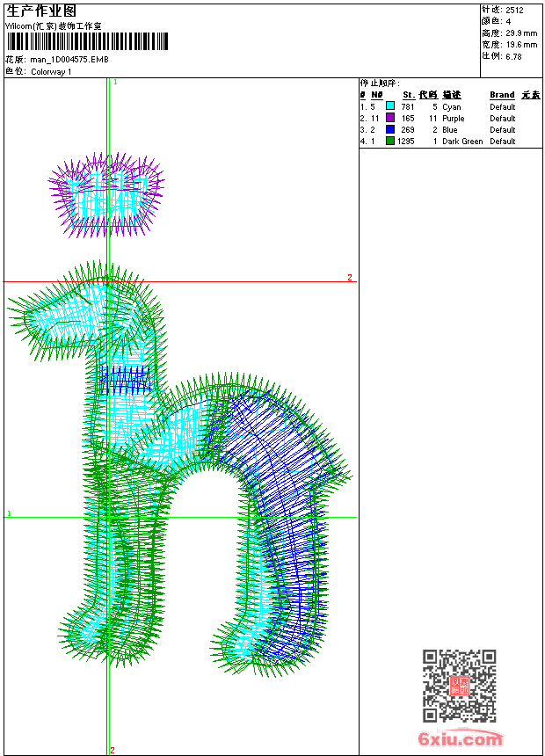Select stitch count 165 in Purple row
The width and height of the screenshot is (545, 756).
[408, 119]
